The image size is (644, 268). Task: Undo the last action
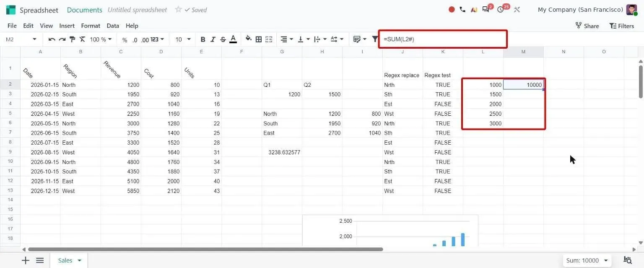pos(52,39)
